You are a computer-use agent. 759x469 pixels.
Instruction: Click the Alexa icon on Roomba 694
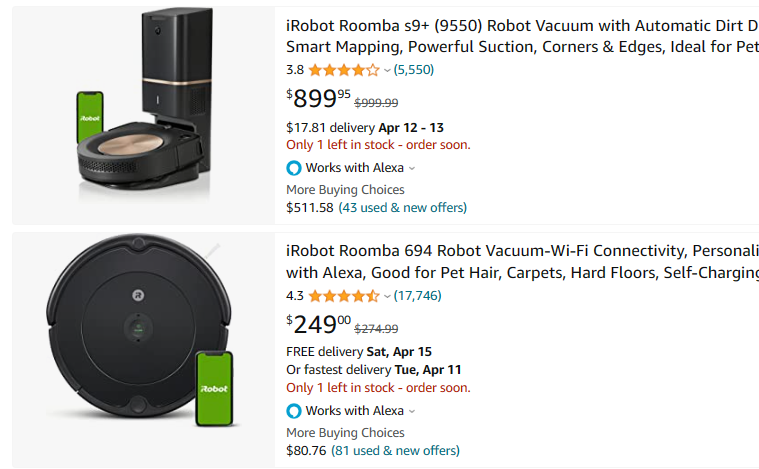pyautogui.click(x=294, y=411)
